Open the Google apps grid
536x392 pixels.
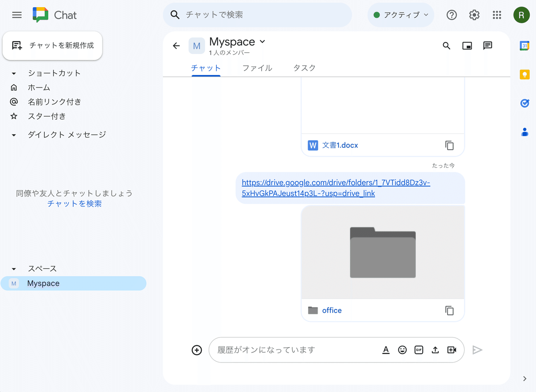(x=497, y=15)
